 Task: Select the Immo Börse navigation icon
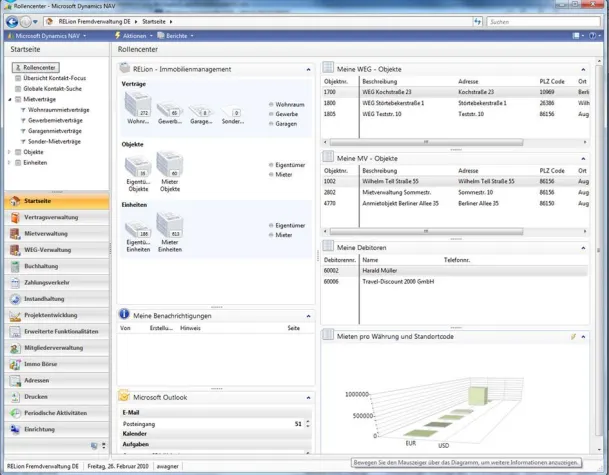click(16, 363)
